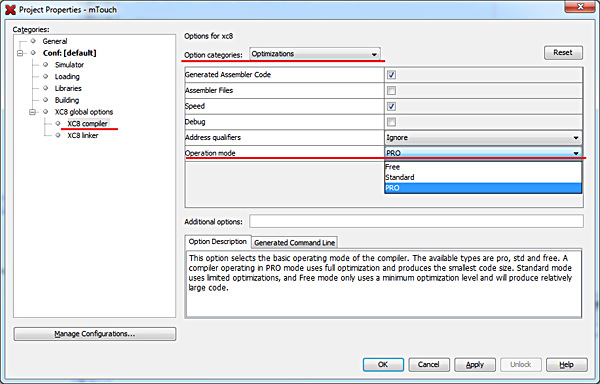Click the Speed row label
This screenshot has height=384, width=600.
pos(195,106)
